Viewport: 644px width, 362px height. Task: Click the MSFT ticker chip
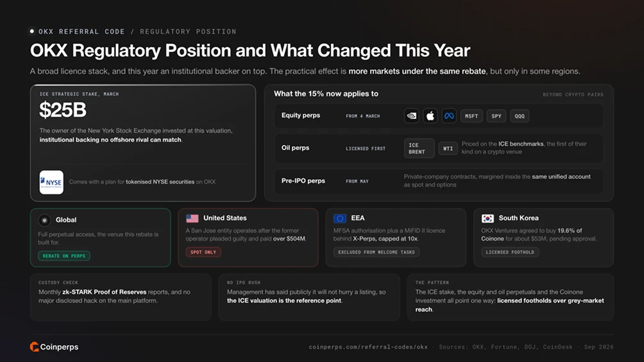click(471, 116)
